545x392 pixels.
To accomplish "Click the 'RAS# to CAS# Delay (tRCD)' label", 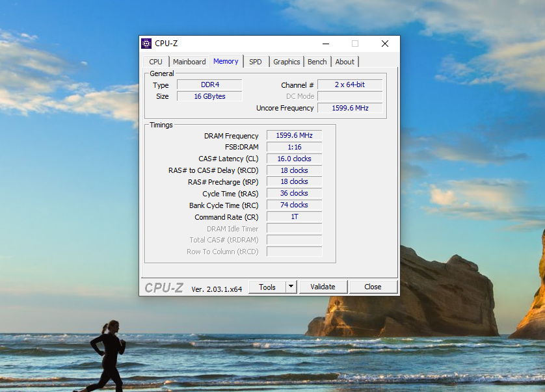I will click(x=213, y=170).
